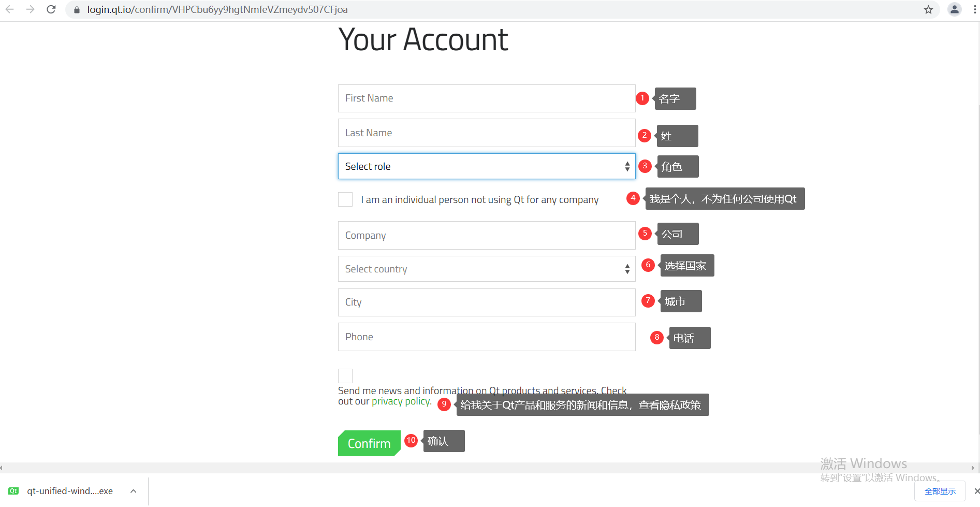Open the Chrome three-dot menu
The image size is (980, 507).
tap(975, 9)
